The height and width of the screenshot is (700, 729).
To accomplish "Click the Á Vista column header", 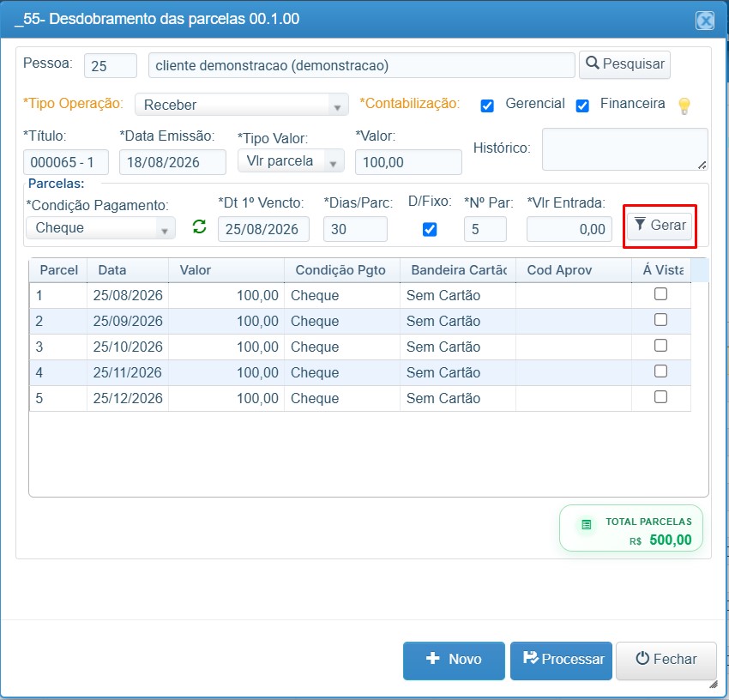I will (661, 270).
